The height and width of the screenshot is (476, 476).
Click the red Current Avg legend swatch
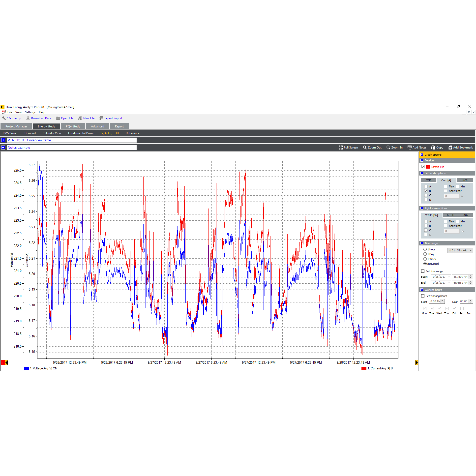[364, 368]
